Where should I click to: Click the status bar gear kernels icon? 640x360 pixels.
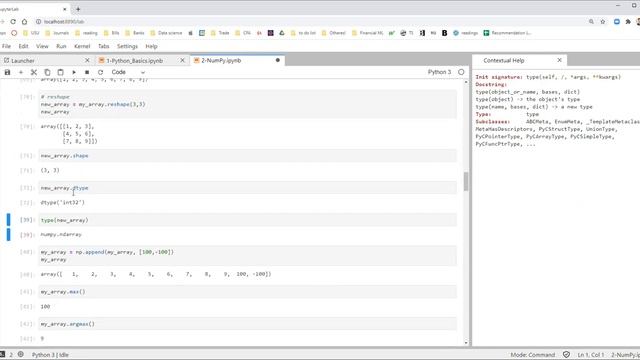[x=21, y=354]
